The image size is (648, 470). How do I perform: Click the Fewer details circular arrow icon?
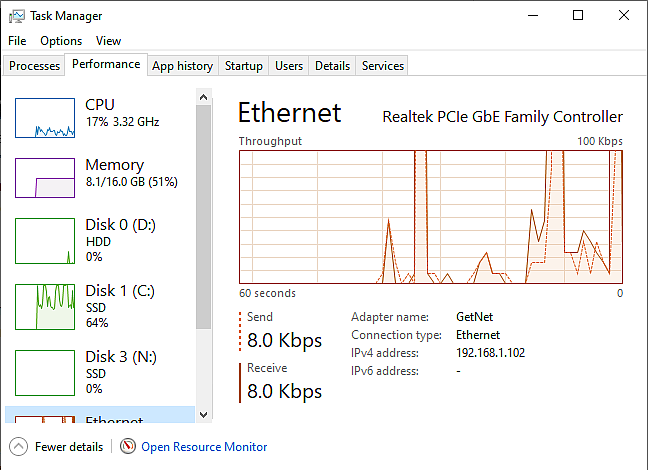tap(18, 446)
